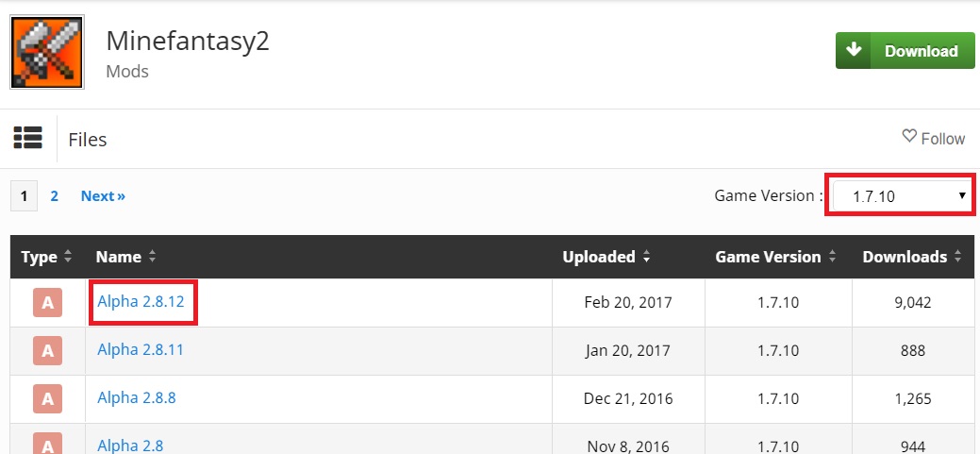The image size is (980, 454).
Task: Open the Alpha 2.8 file link
Action: [130, 446]
